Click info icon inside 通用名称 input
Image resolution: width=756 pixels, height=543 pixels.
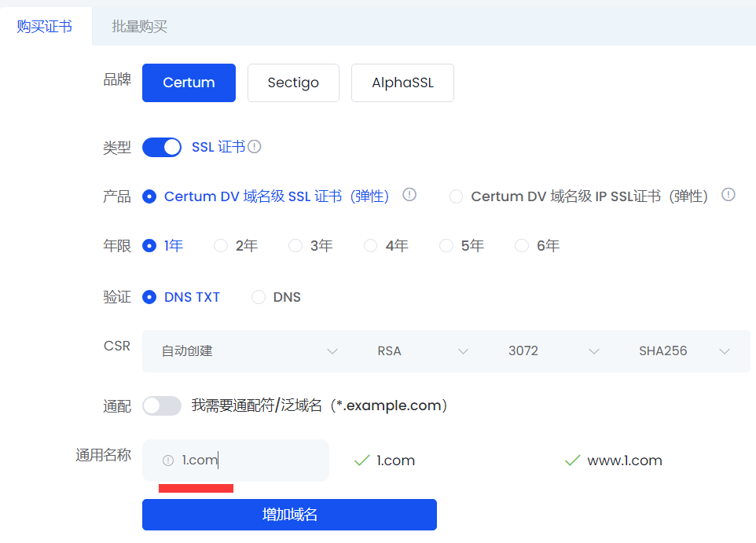167,460
